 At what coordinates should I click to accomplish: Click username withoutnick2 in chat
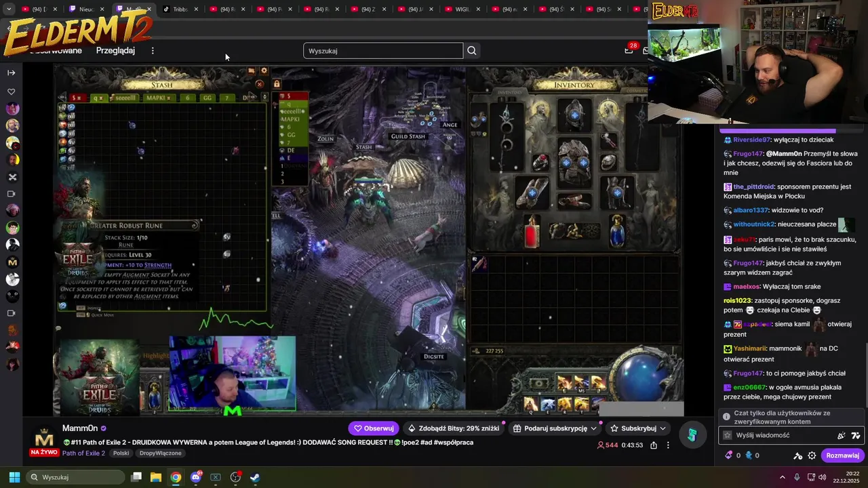pyautogui.click(x=753, y=224)
